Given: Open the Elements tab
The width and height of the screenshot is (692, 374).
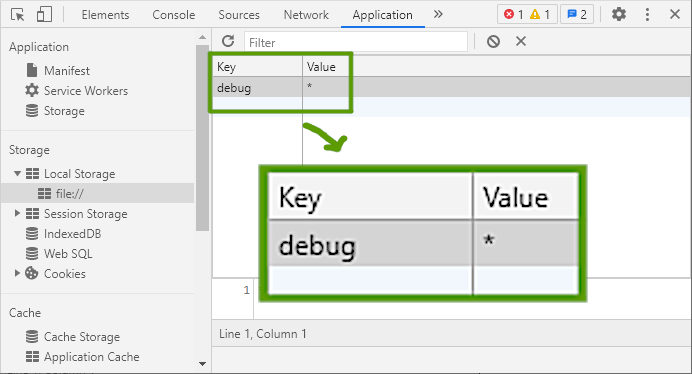Looking at the screenshot, I should (x=105, y=15).
